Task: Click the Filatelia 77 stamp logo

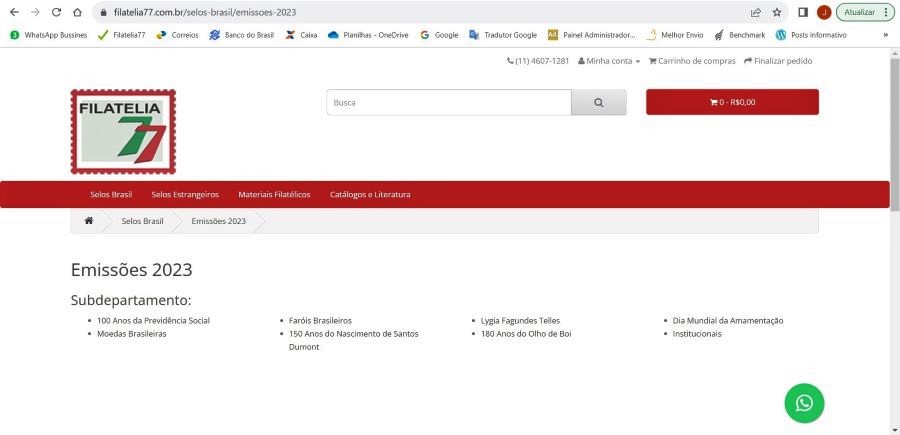Action: tap(123, 132)
